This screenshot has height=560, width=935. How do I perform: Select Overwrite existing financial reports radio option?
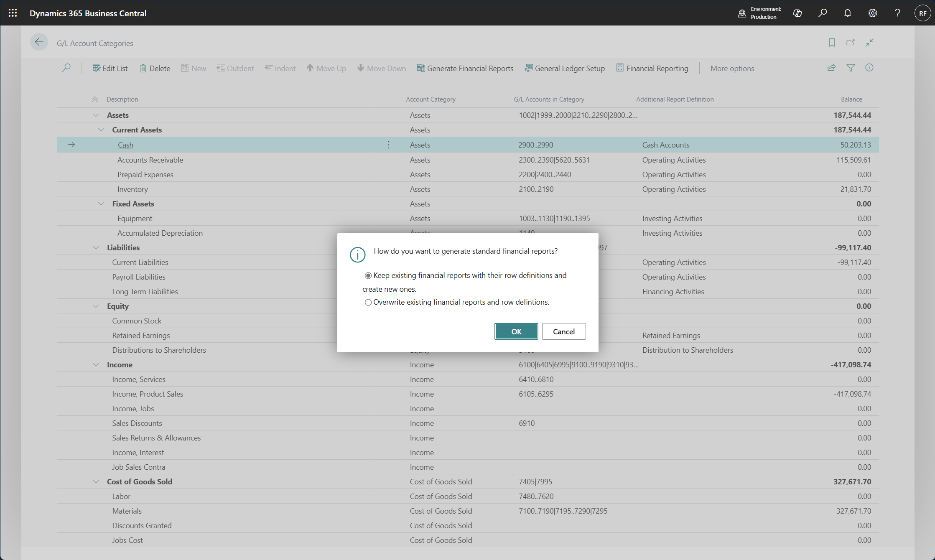[368, 302]
